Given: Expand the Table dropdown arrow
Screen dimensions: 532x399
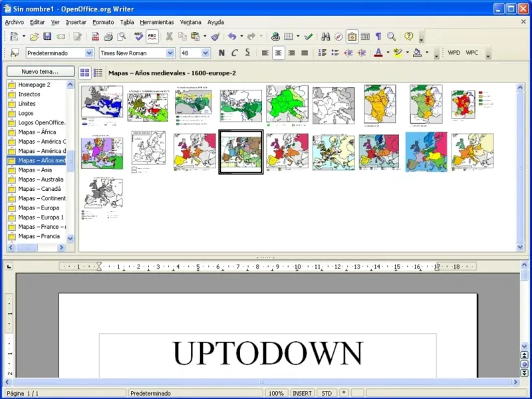Looking at the screenshot, I should tap(298, 37).
